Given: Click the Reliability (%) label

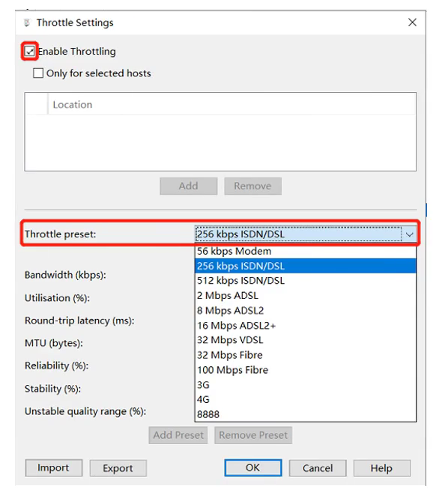Looking at the screenshot, I should point(56,366).
